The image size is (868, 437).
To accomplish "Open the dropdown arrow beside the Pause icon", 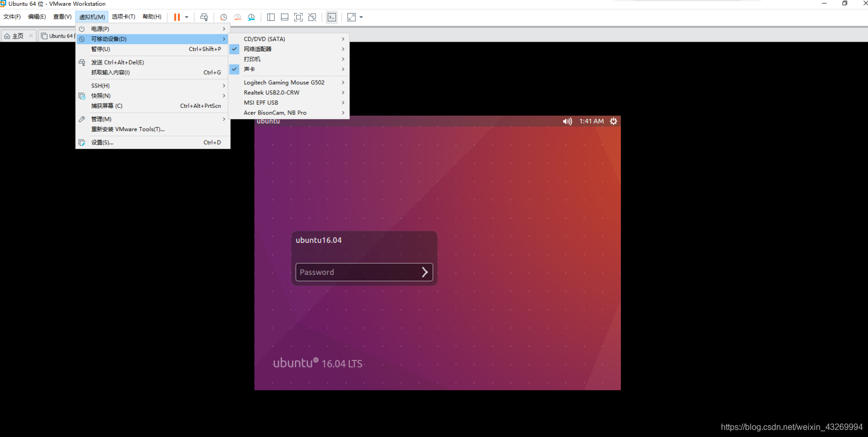I will (x=187, y=17).
